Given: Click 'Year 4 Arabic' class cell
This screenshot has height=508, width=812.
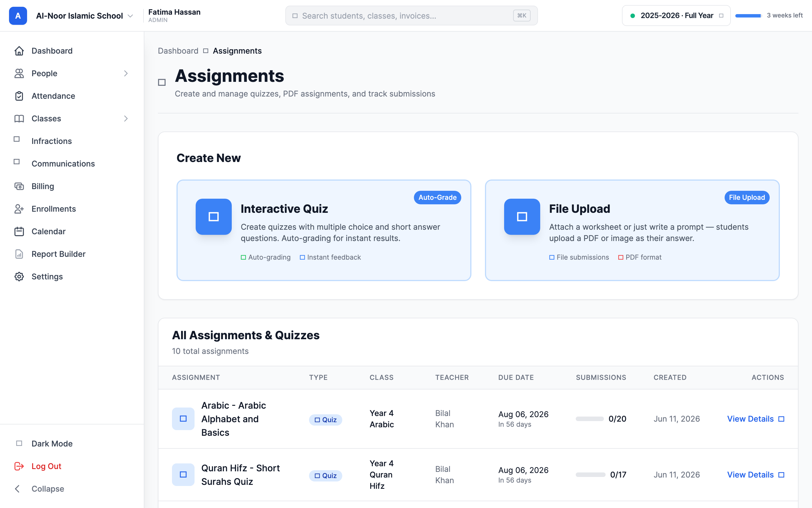Looking at the screenshot, I should tap(381, 419).
